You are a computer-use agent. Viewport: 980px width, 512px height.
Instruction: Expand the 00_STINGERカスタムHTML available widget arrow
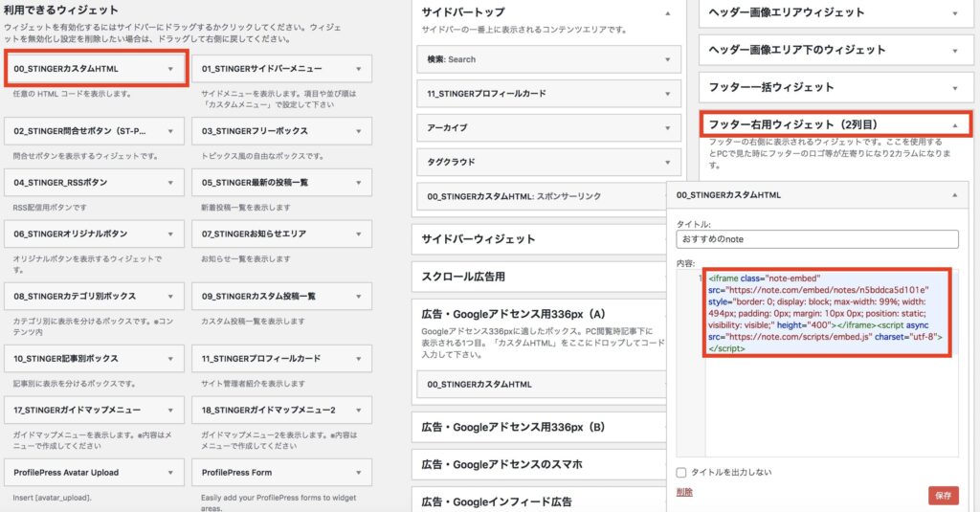[170, 69]
